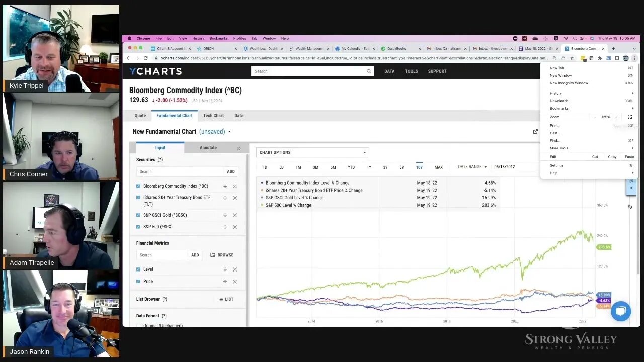Go back in Chrome
The height and width of the screenshot is (362, 644).
point(129,58)
